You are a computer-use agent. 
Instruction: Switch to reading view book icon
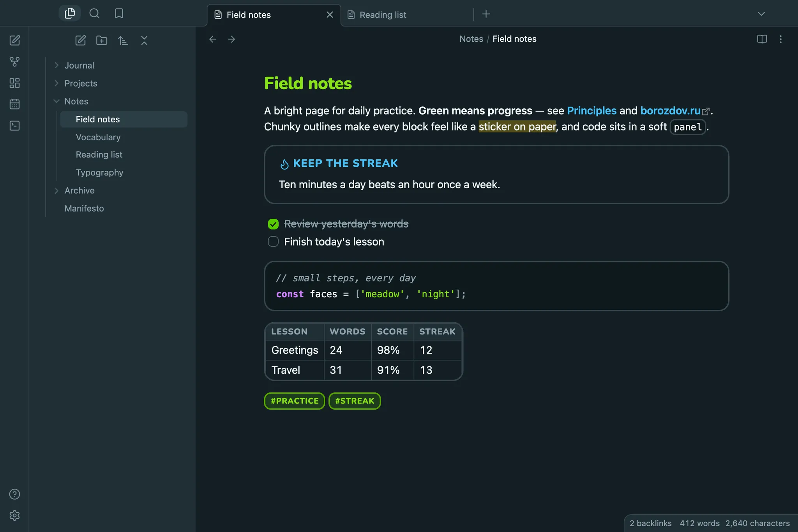(762, 39)
